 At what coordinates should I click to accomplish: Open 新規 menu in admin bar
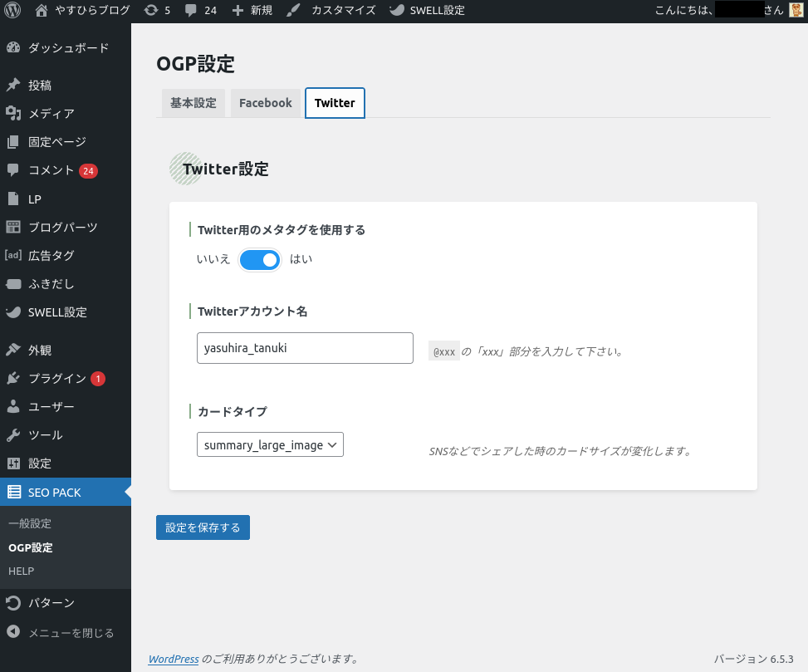coord(252,11)
